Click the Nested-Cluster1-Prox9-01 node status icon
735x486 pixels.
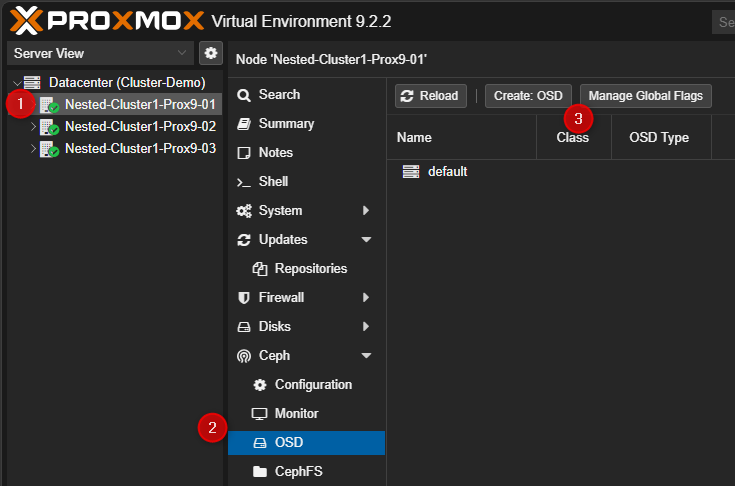[x=49, y=105]
